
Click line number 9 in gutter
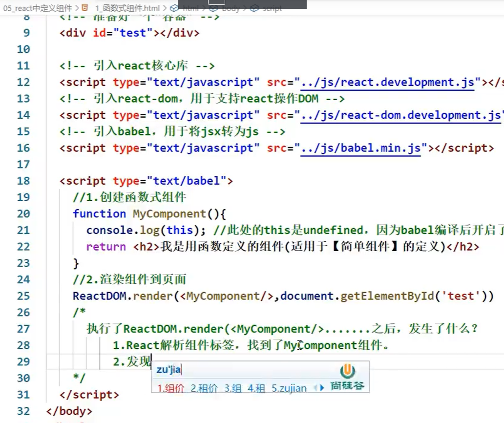coord(26,33)
